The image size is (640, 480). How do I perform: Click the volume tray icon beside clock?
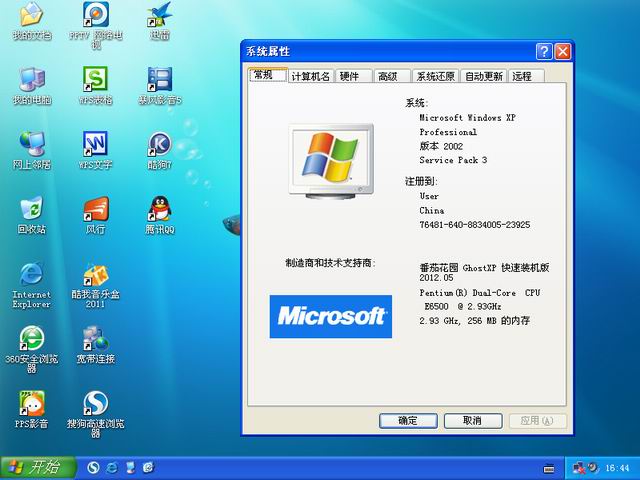point(593,468)
